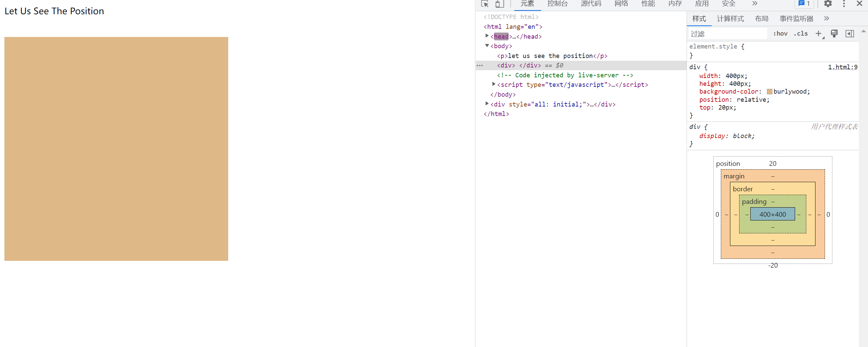Click the burlywood color swatch
868x347 pixels.
point(770,92)
